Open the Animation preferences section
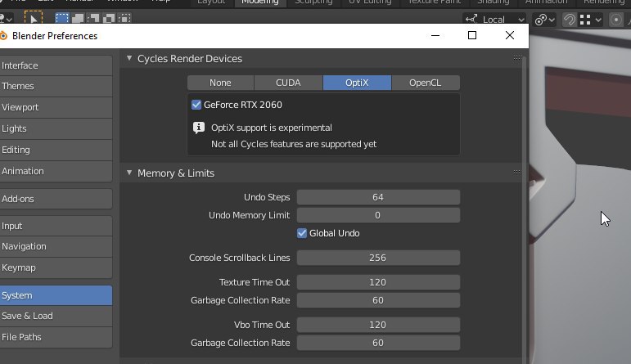The width and height of the screenshot is (631, 364). 56,171
